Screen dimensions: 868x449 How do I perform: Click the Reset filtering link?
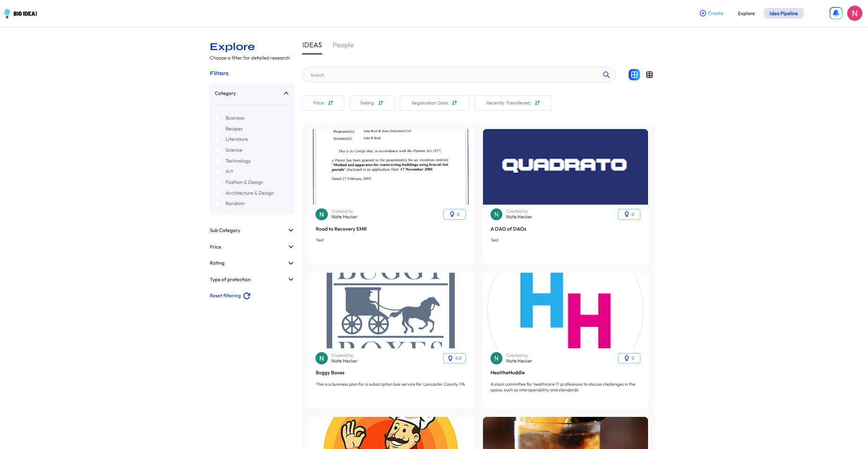[x=225, y=296]
